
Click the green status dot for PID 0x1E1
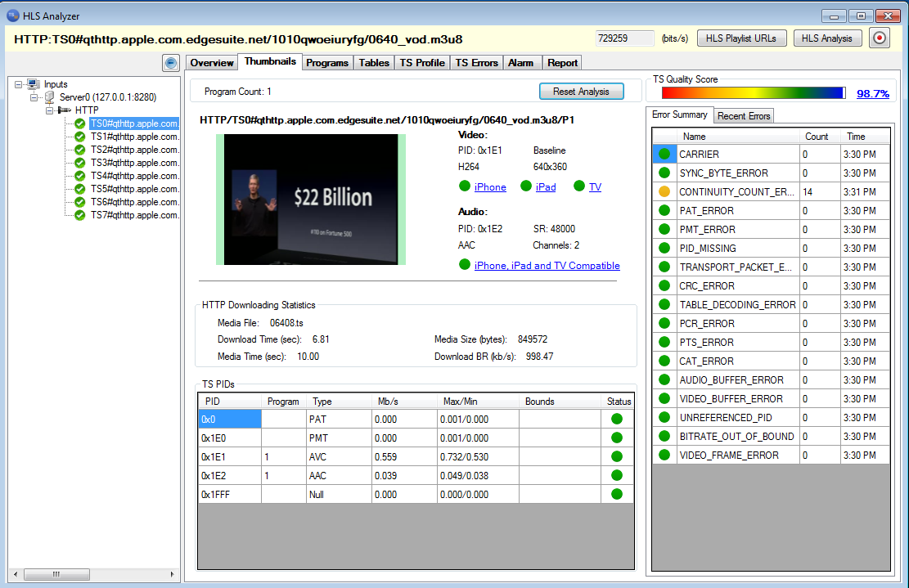click(x=616, y=456)
